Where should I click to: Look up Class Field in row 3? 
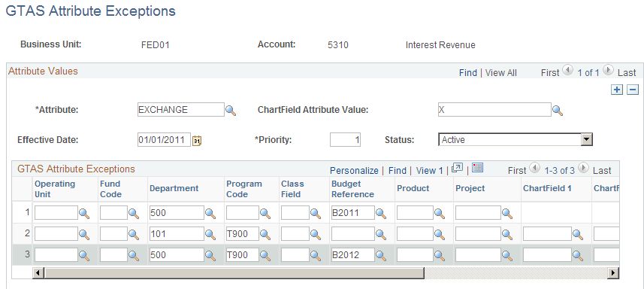[x=316, y=255]
